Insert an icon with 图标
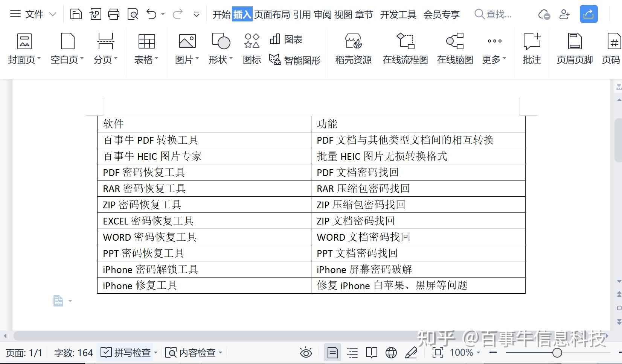Image resolution: width=622 pixels, height=364 pixels. point(252,49)
